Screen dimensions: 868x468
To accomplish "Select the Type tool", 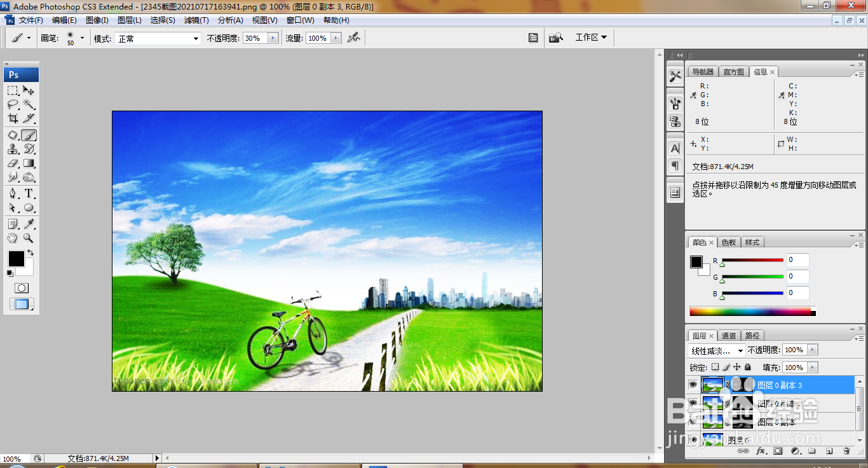I will (x=29, y=193).
